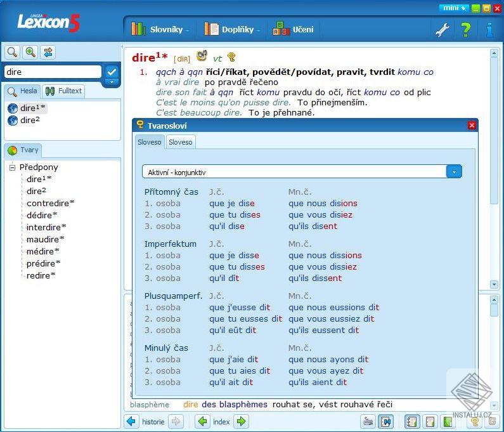The image size is (504, 432).
Task: Open the virtual keyboard icon
Action: coord(368,421)
